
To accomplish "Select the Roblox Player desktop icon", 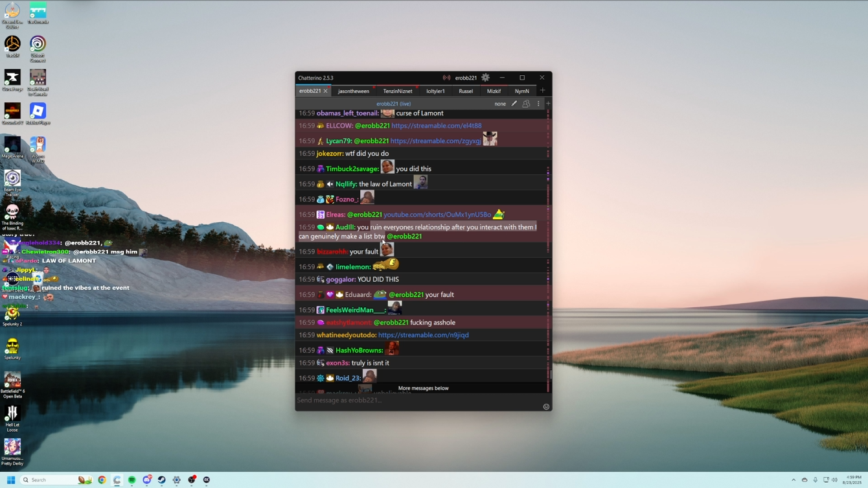I will point(38,113).
